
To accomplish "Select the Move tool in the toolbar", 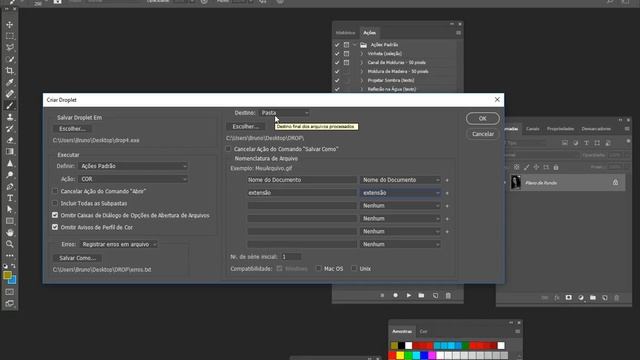I will [9, 24].
